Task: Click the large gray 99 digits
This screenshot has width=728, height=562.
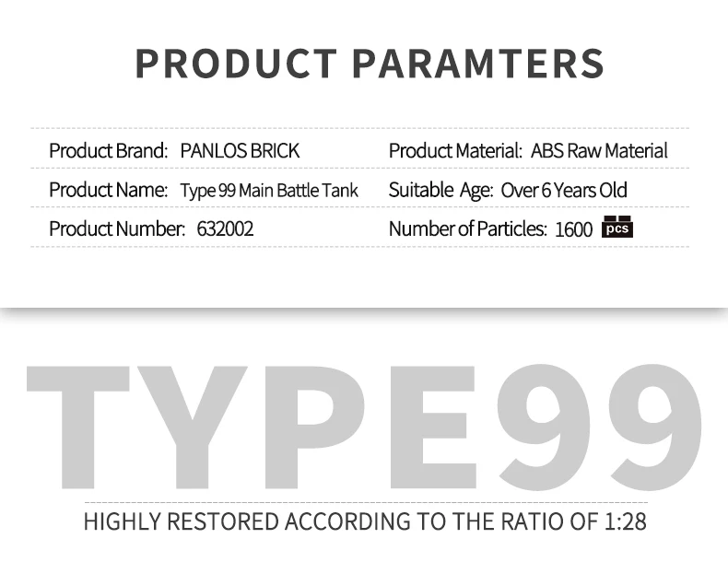Action: point(599,428)
